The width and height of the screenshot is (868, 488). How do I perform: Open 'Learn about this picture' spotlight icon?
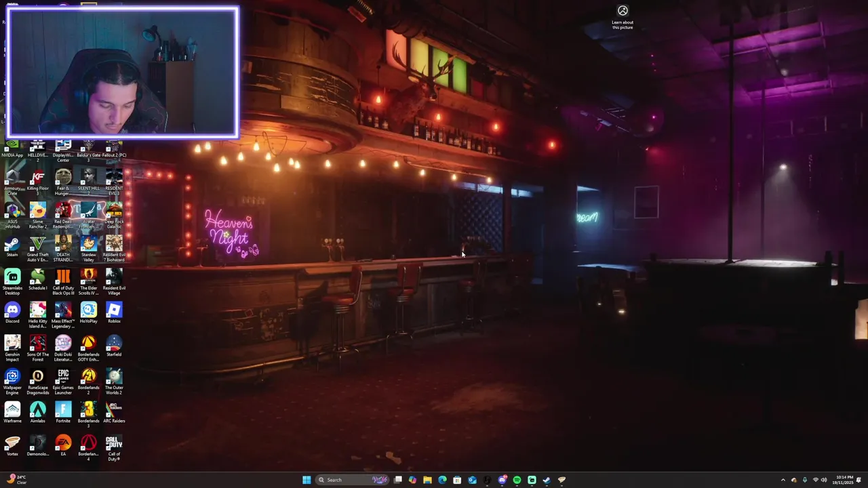(623, 17)
